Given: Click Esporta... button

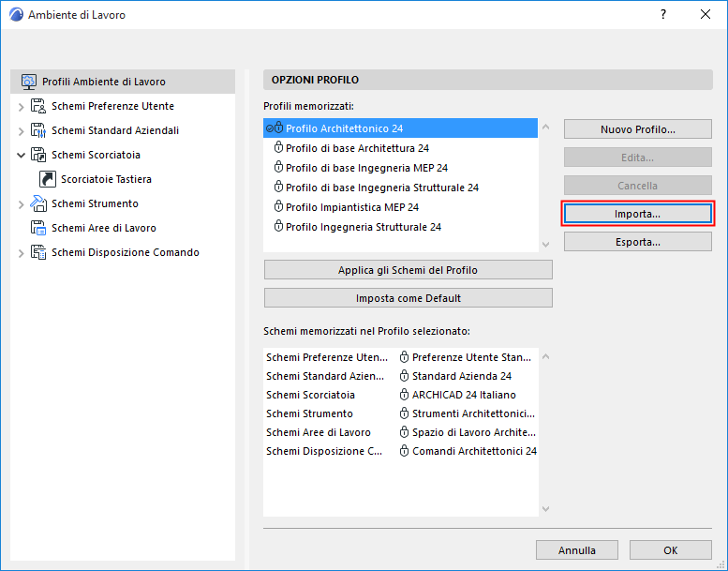Looking at the screenshot, I should (637, 242).
